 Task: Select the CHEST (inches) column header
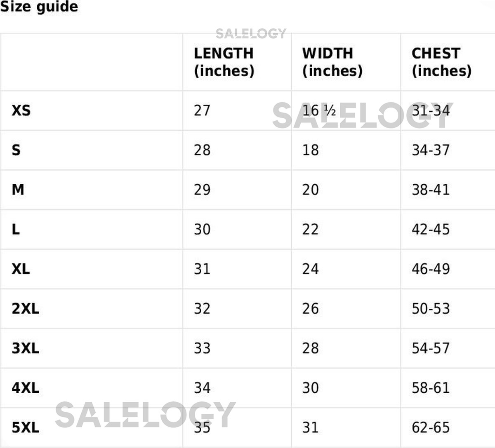click(x=441, y=62)
